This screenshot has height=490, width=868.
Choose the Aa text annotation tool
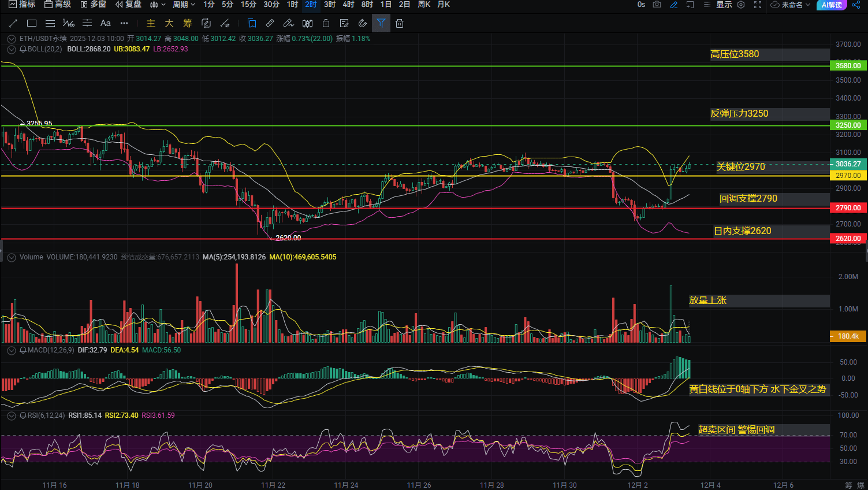pos(105,24)
